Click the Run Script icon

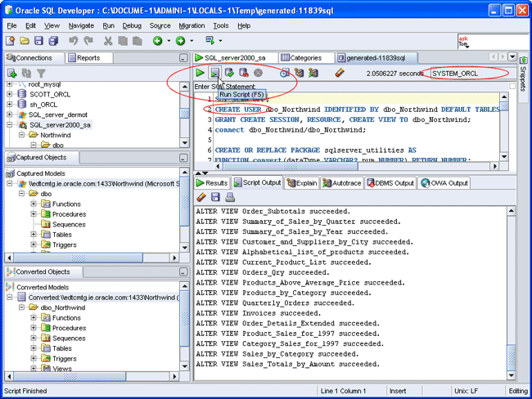tap(214, 73)
